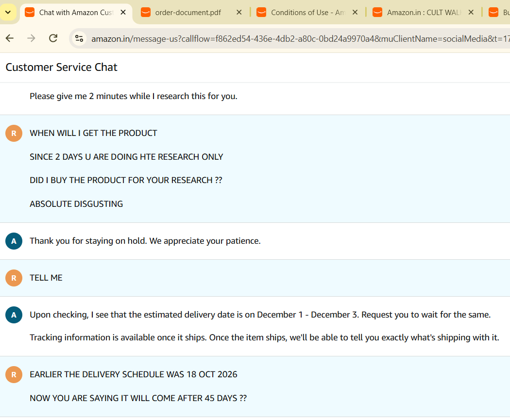Click the message 'DID I BUY THE PRODUCT FOR YOUR RESEARCH ??'
510x420 pixels.
tap(126, 180)
